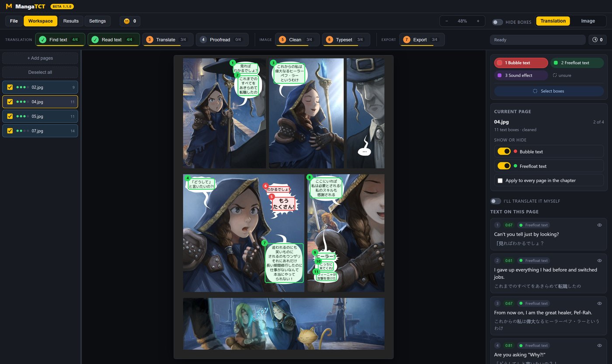
Task: Run the Proofread step
Action: [x=222, y=39]
